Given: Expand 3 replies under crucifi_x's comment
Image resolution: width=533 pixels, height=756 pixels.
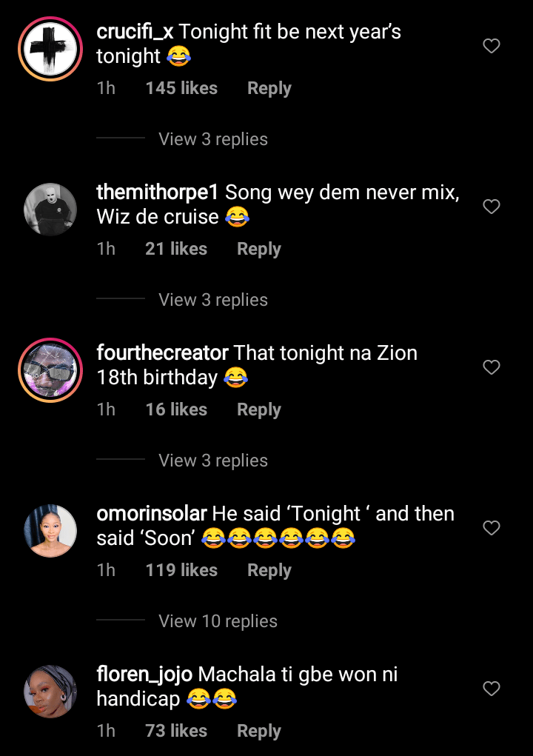Looking at the screenshot, I should pos(213,139).
